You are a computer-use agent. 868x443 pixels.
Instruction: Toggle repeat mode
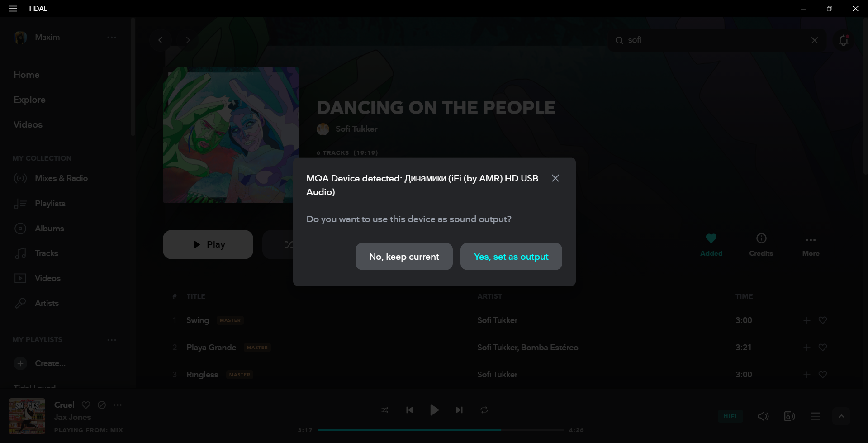click(484, 410)
